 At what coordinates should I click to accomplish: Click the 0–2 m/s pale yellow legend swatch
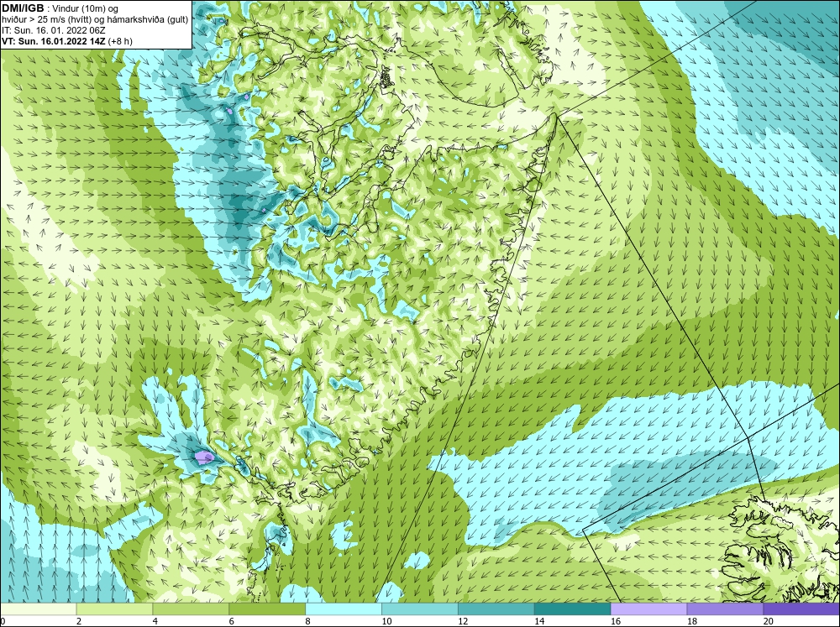pyautogui.click(x=39, y=609)
